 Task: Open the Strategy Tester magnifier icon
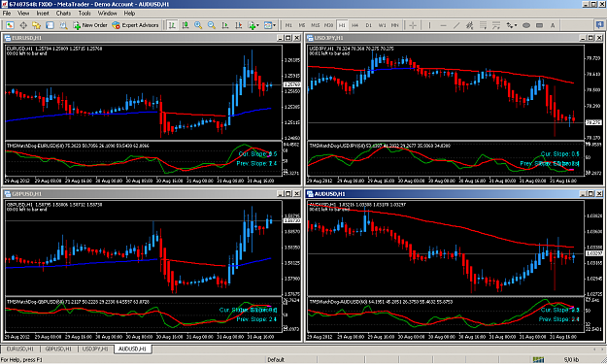63,25
